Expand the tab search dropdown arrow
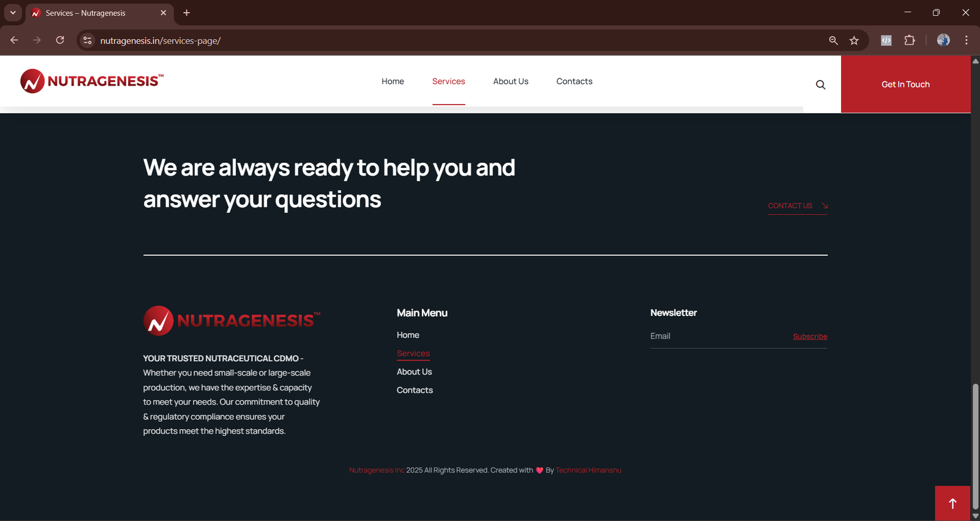The width and height of the screenshot is (980, 521). point(13,13)
